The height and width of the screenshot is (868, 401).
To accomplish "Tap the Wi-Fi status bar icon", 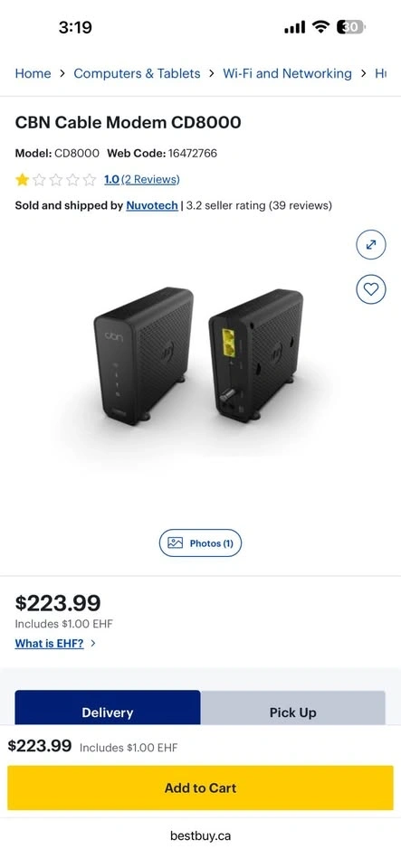I will tap(320, 26).
